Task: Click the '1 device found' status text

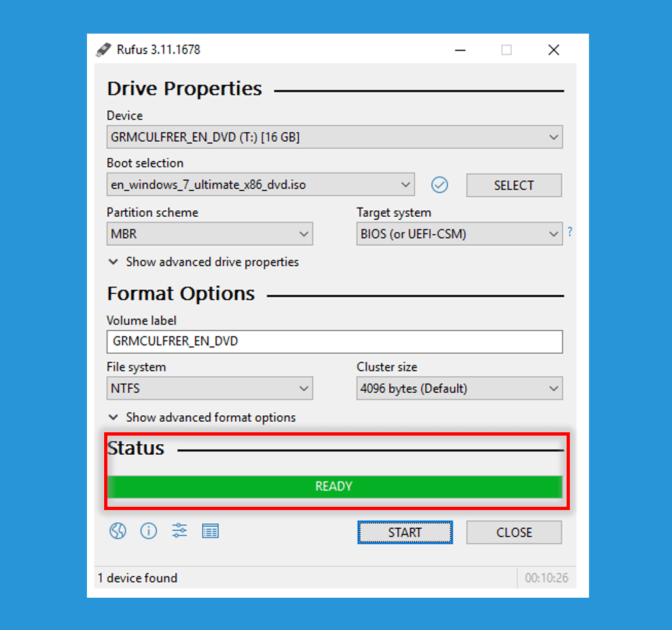Action: pos(137,578)
